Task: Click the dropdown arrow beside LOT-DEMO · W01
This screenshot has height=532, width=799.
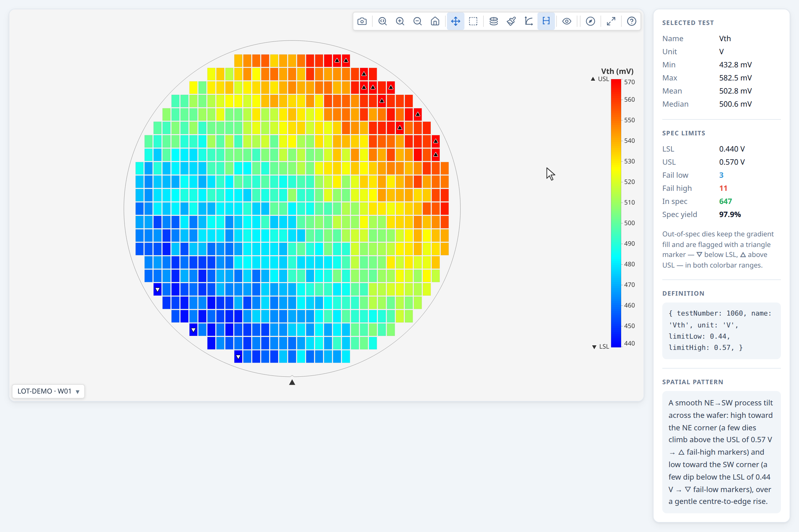Action: click(x=77, y=392)
